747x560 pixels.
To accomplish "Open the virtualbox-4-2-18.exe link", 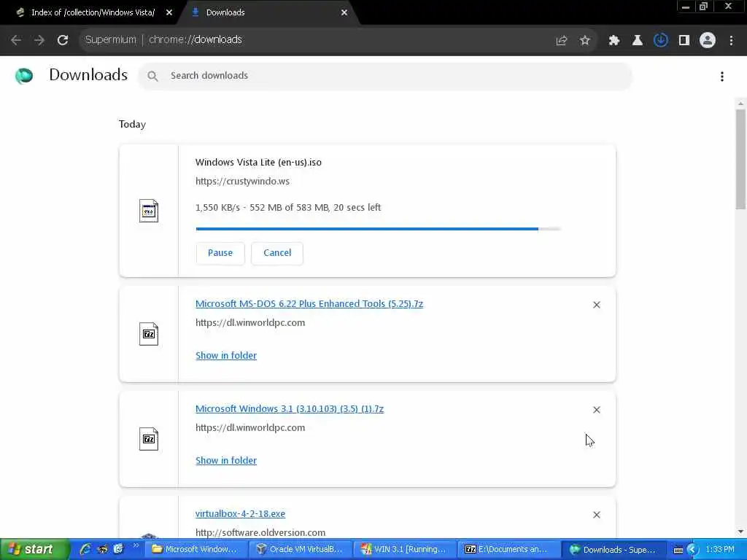I will pyautogui.click(x=240, y=514).
